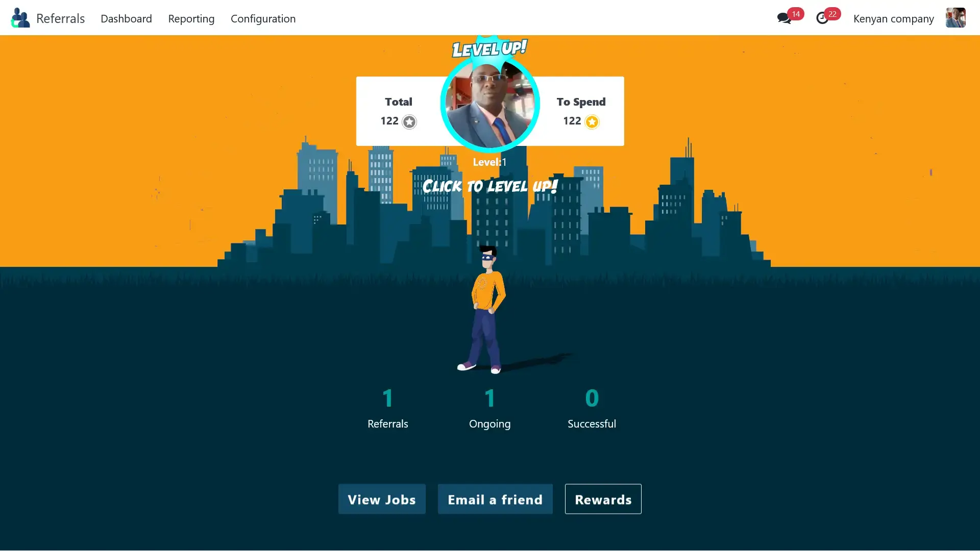
Task: Expand the Configuration menu
Action: tap(263, 19)
